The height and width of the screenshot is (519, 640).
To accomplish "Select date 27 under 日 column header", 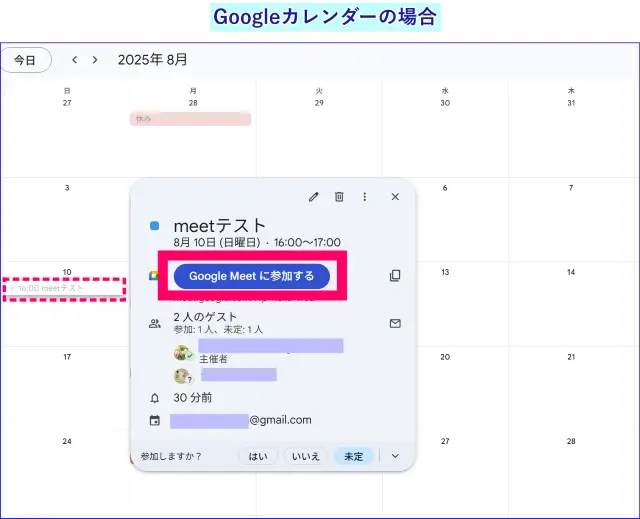I will tap(67, 103).
